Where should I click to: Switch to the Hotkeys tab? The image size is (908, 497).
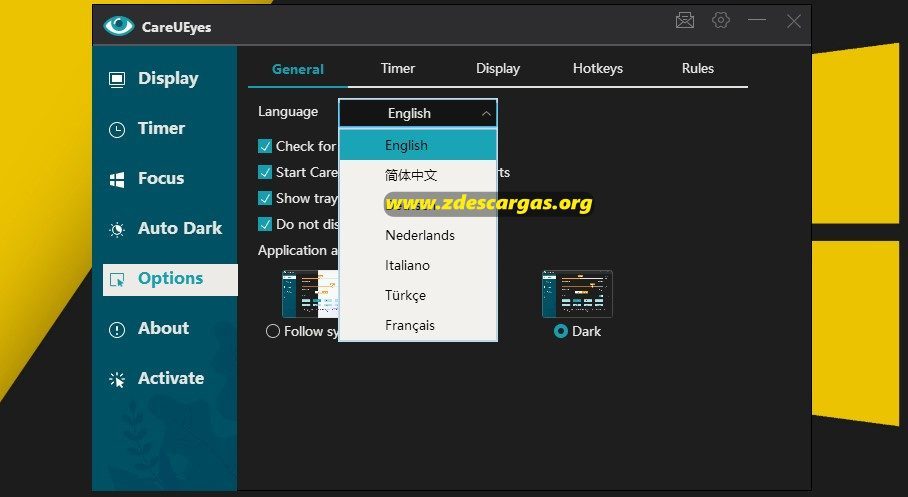[x=598, y=68]
